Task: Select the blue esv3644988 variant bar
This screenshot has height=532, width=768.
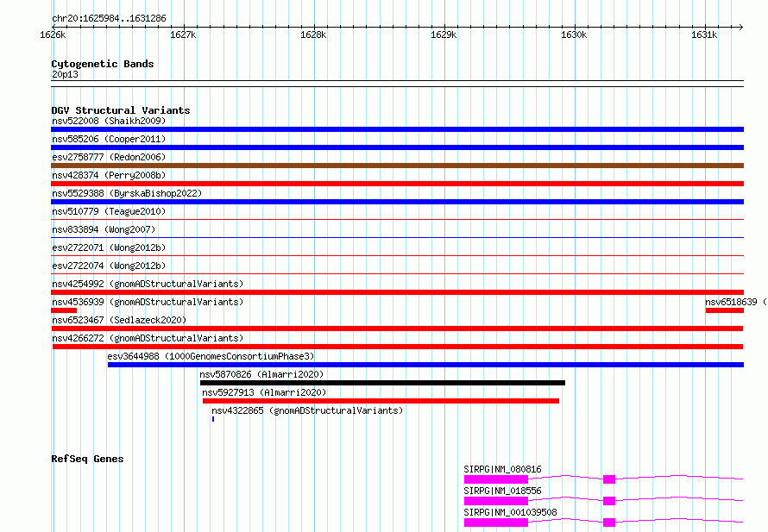Action: (x=425, y=365)
